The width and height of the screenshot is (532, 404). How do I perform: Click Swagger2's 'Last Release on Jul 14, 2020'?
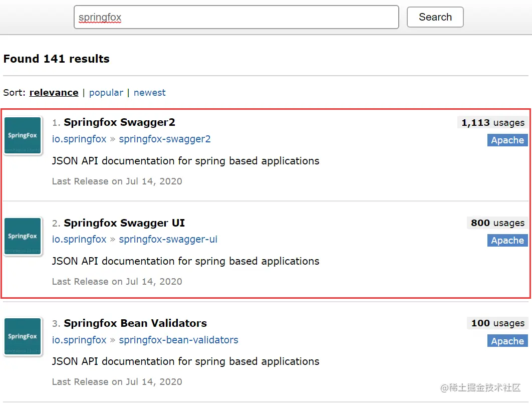(117, 181)
